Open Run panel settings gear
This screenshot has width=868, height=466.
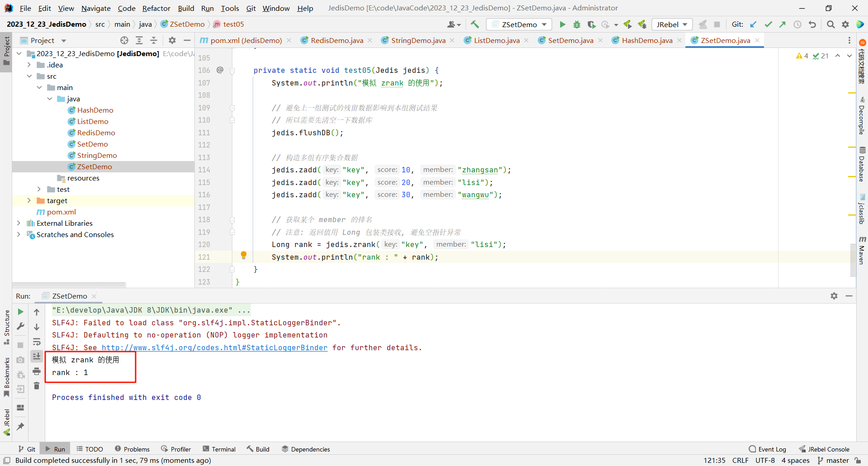(x=834, y=296)
